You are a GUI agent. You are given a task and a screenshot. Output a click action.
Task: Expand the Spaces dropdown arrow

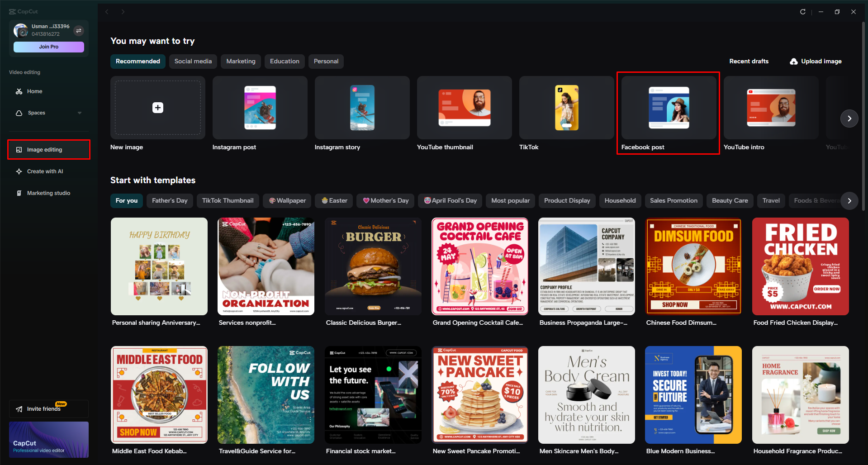pos(80,113)
